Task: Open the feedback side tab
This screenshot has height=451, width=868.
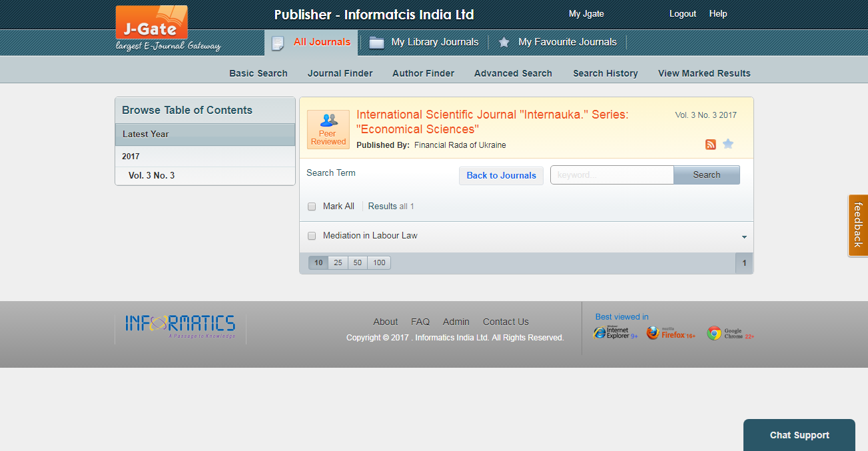Action: [858, 225]
